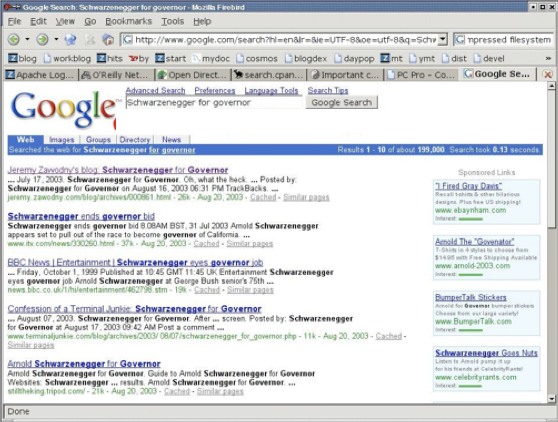Switch to News results tab
The width and height of the screenshot is (558, 422).
point(172,139)
